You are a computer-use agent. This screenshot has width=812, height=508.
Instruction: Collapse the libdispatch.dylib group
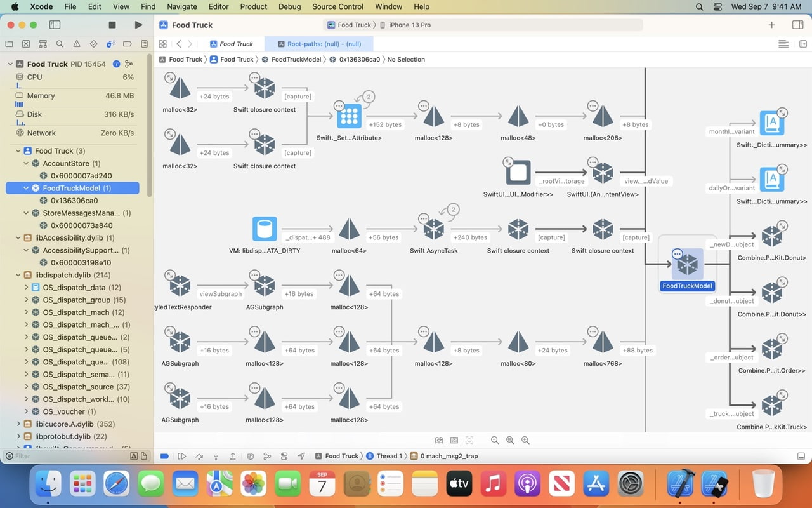(18, 275)
